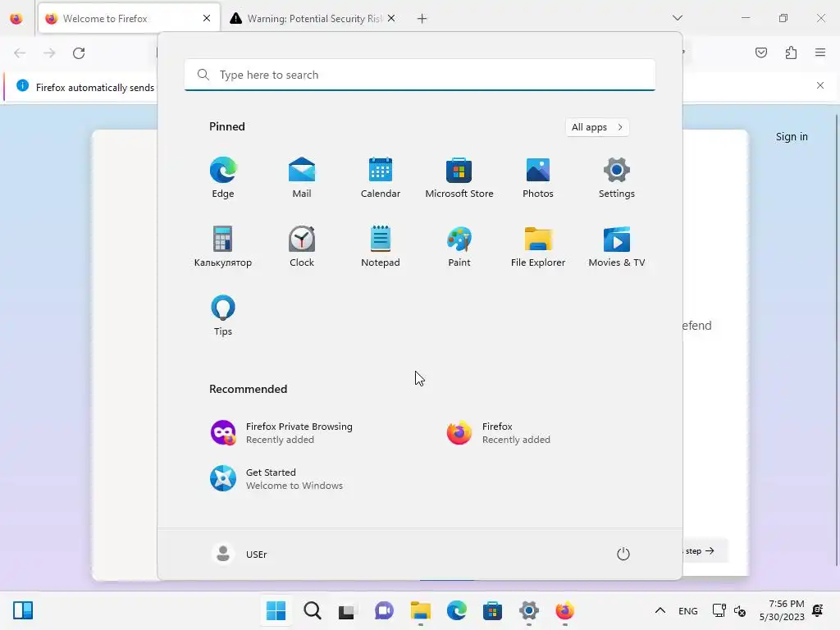Click the power button in Start menu
Screen dimensions: 840x630
(623, 554)
